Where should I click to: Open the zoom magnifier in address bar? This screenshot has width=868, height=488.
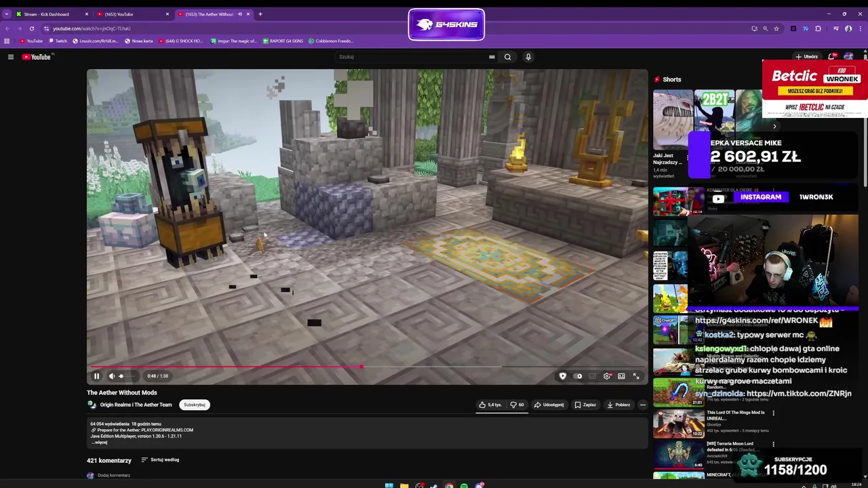765,28
